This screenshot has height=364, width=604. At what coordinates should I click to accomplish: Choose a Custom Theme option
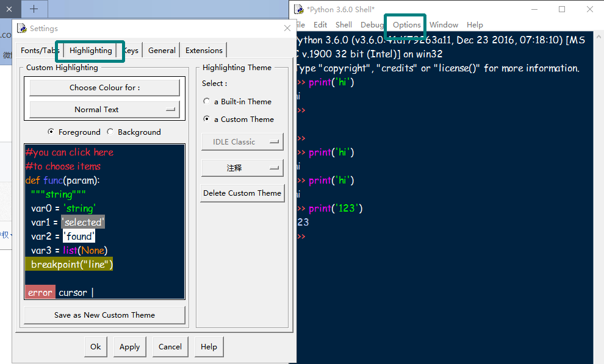pyautogui.click(x=206, y=119)
